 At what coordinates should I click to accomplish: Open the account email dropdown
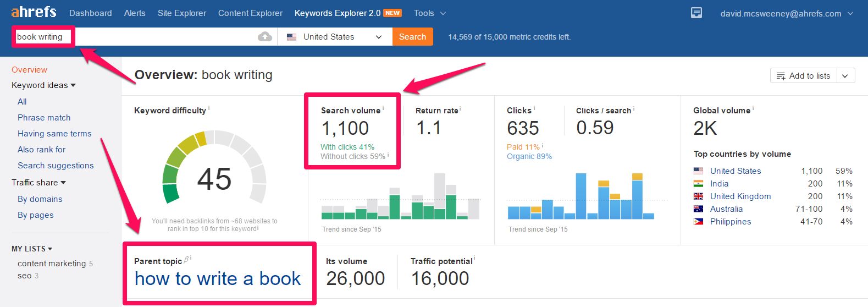click(x=786, y=13)
